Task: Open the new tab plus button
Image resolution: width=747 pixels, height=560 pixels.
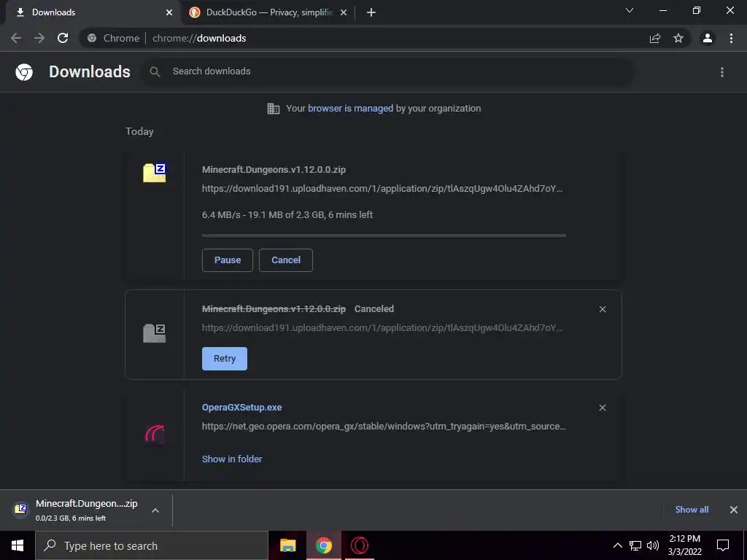Action: coord(371,12)
